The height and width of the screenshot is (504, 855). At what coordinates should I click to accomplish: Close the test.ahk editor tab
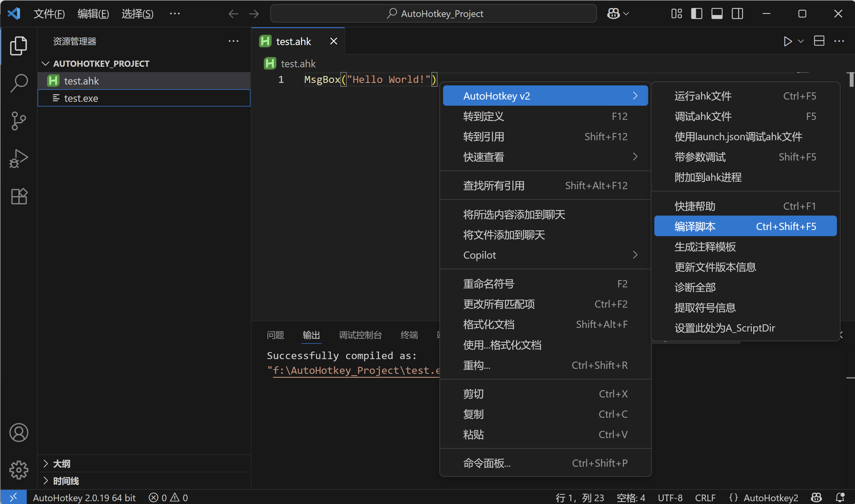(334, 41)
